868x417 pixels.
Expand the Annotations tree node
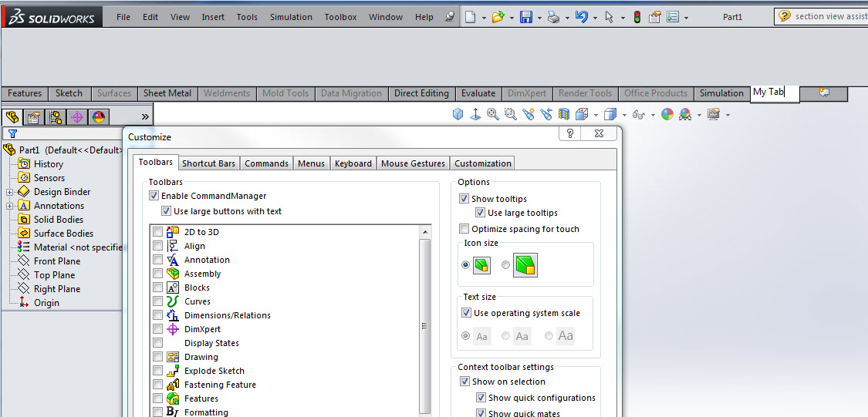pos(9,206)
